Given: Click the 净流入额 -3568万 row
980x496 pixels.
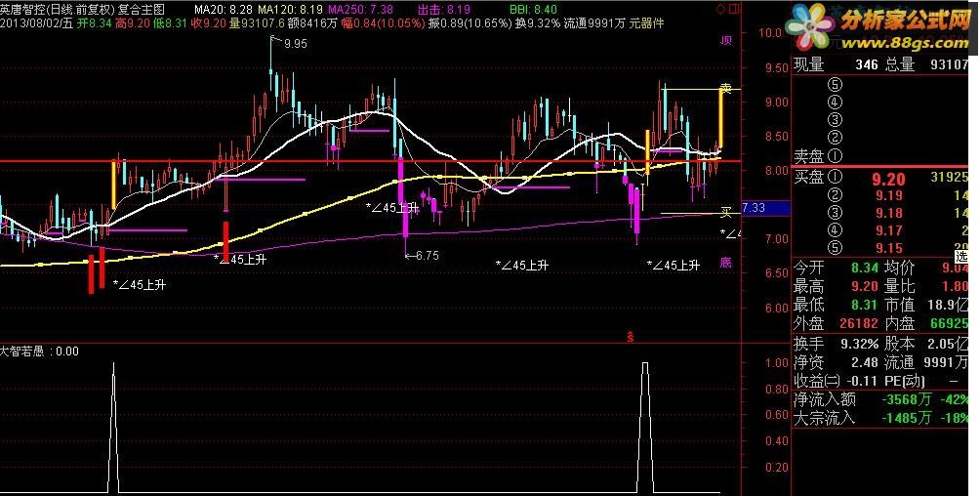Looking at the screenshot, I should [880, 399].
